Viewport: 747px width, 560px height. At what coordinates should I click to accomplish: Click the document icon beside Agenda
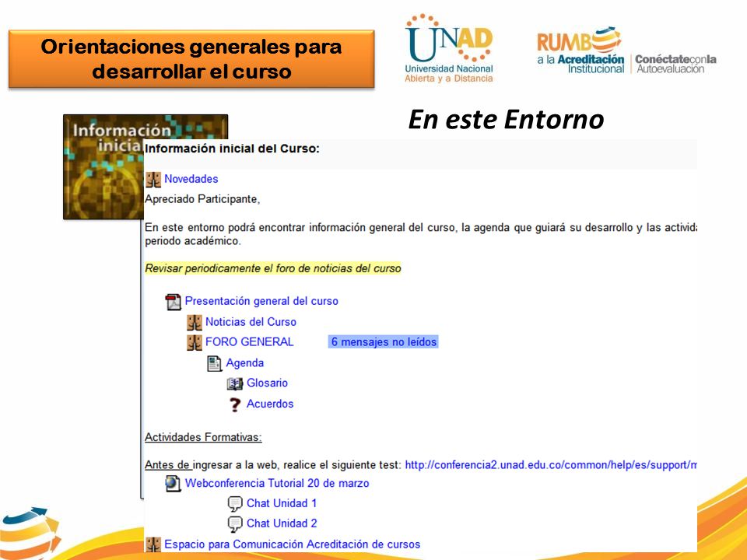pos(215,363)
